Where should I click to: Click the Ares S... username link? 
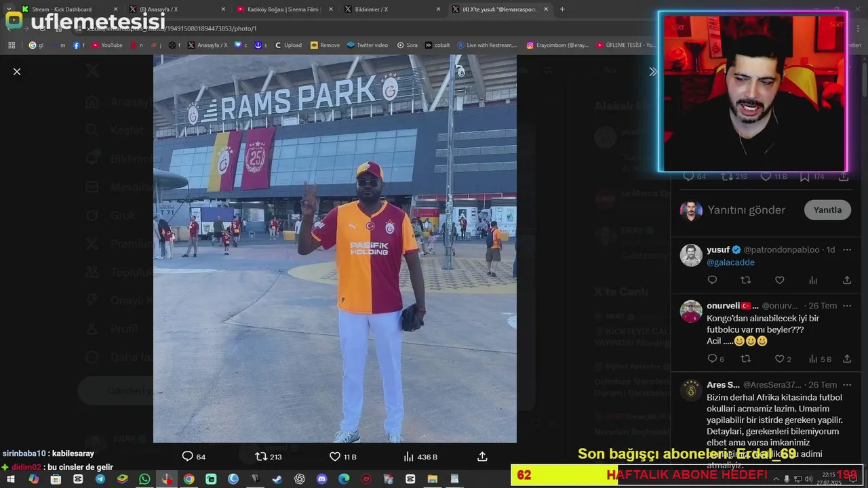723,384
